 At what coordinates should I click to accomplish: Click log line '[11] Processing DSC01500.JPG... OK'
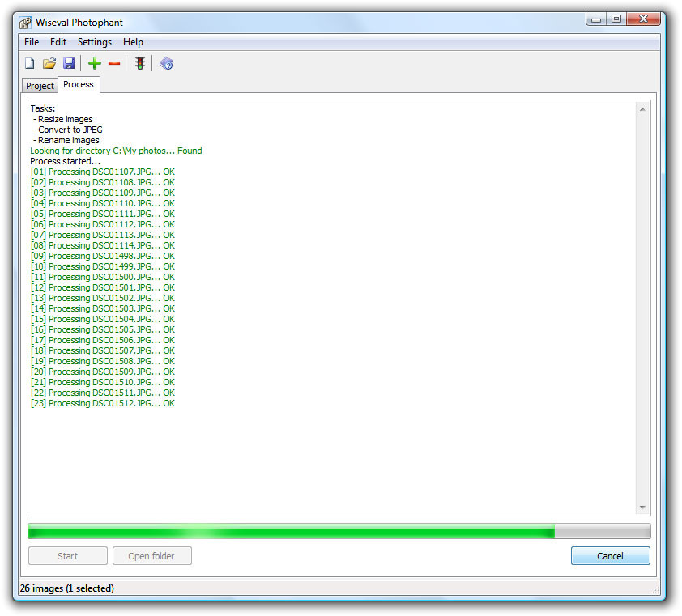point(103,277)
